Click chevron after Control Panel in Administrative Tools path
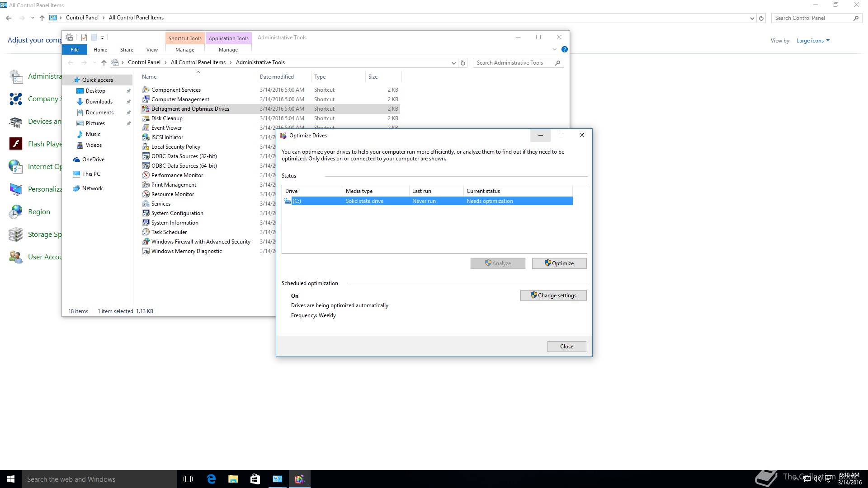Screen dimensions: 868x488 (x=165, y=62)
